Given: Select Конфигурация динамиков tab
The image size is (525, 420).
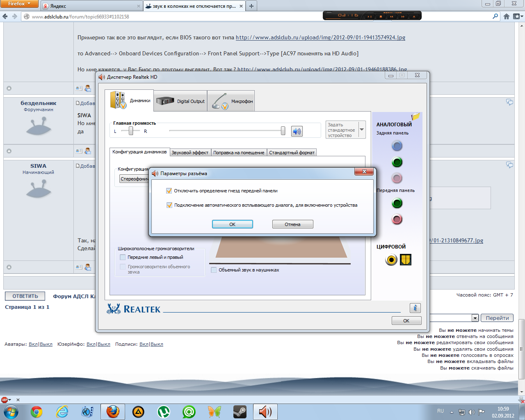Looking at the screenshot, I should pos(139,152).
